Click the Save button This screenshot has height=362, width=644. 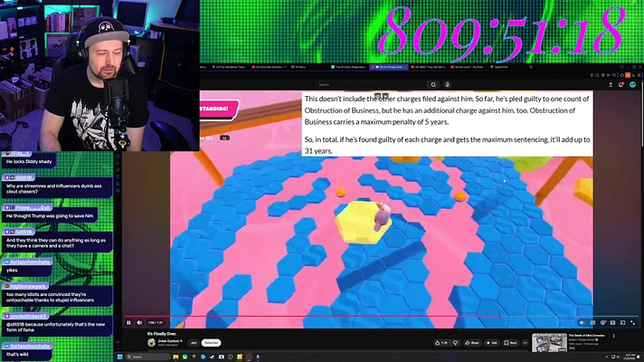[x=510, y=343]
